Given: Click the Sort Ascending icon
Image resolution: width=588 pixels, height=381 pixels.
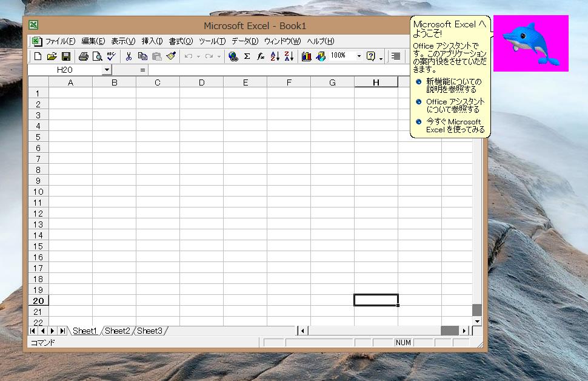Looking at the screenshot, I should (x=275, y=56).
